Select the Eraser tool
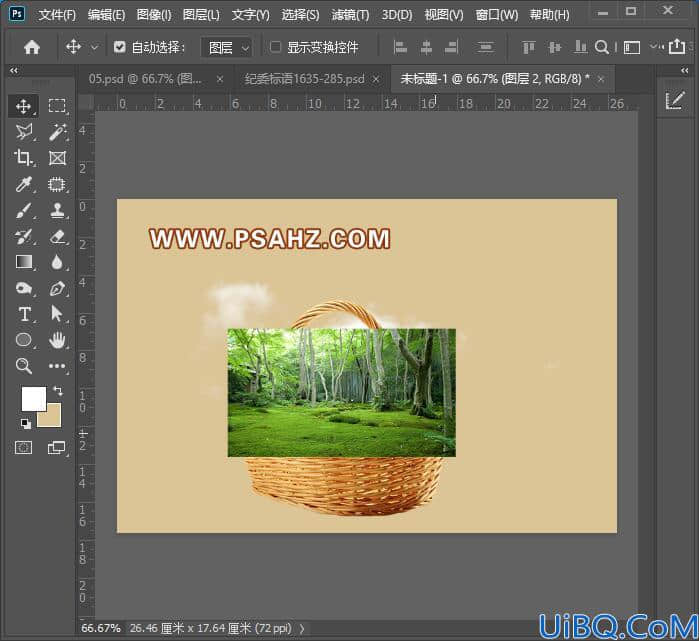 point(57,236)
